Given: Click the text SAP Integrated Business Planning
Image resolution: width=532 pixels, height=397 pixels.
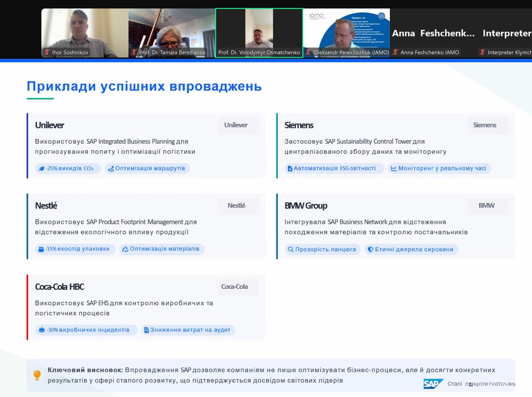Looking at the screenshot, I should tap(131, 142).
